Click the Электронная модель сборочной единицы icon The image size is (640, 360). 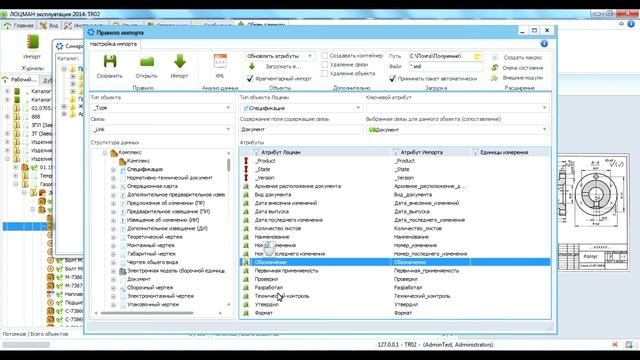pos(122,271)
